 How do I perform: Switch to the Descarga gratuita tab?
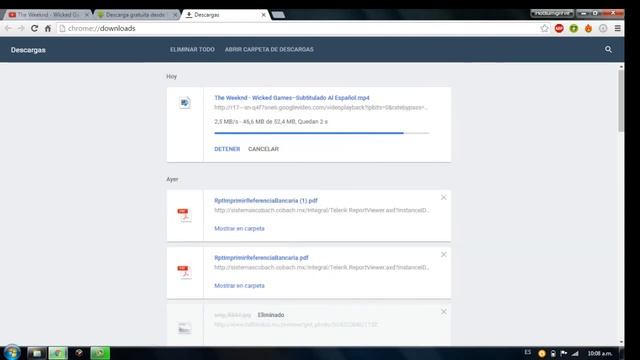pos(135,15)
